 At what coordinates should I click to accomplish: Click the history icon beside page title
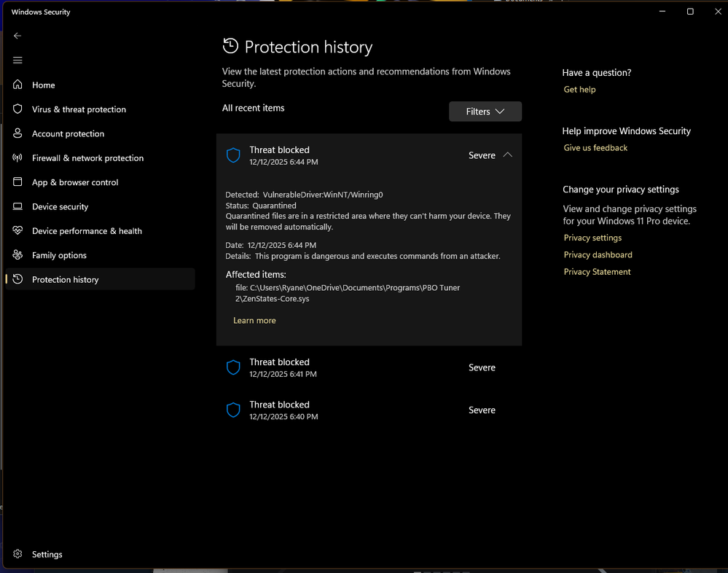pyautogui.click(x=230, y=46)
